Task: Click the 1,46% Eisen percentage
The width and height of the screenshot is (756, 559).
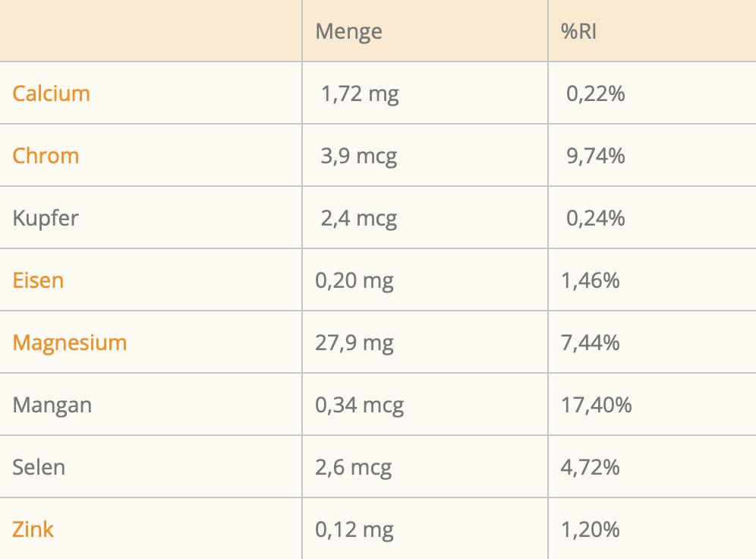Action: pyautogui.click(x=590, y=280)
